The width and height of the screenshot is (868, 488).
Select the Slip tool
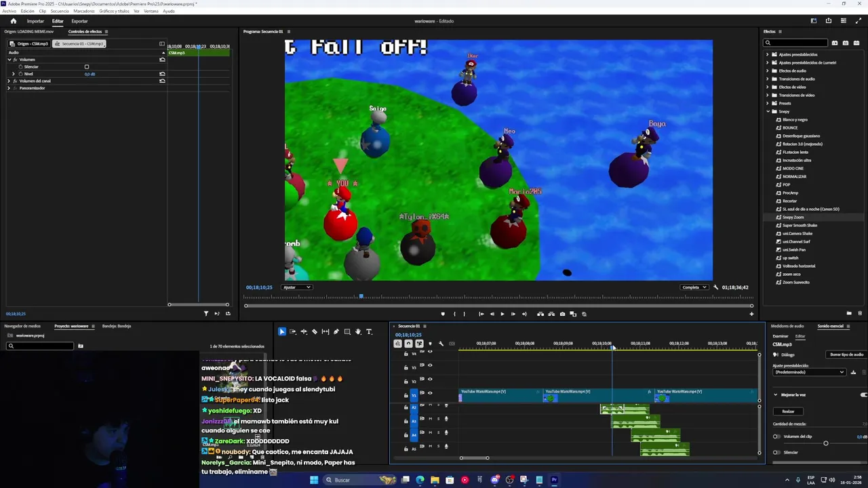pos(325,331)
